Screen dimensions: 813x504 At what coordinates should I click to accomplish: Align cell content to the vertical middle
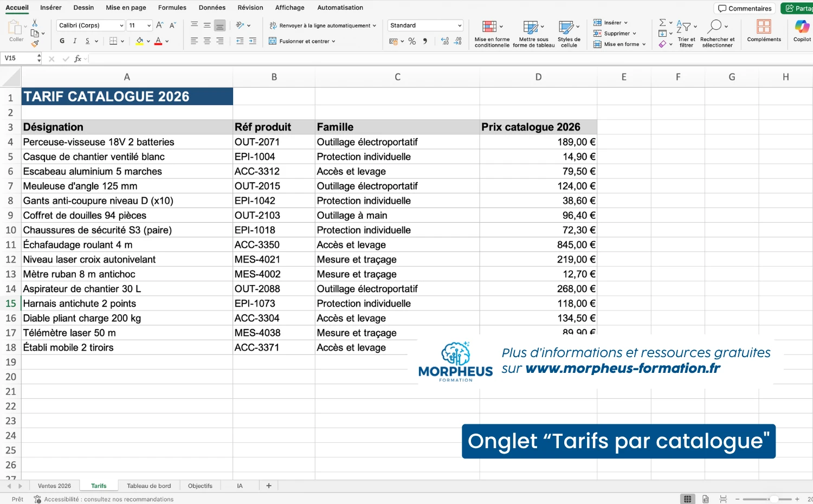207,25
